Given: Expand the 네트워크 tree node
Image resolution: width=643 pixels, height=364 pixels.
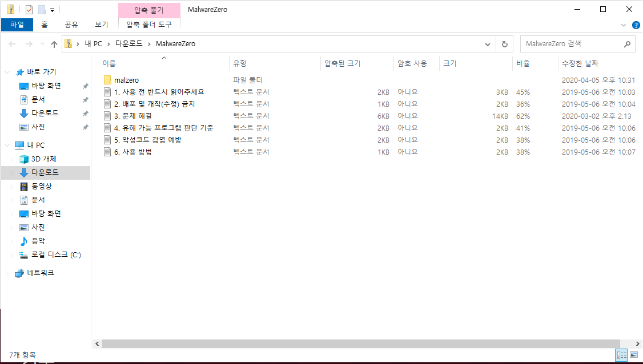Looking at the screenshot, I should [x=7, y=273].
